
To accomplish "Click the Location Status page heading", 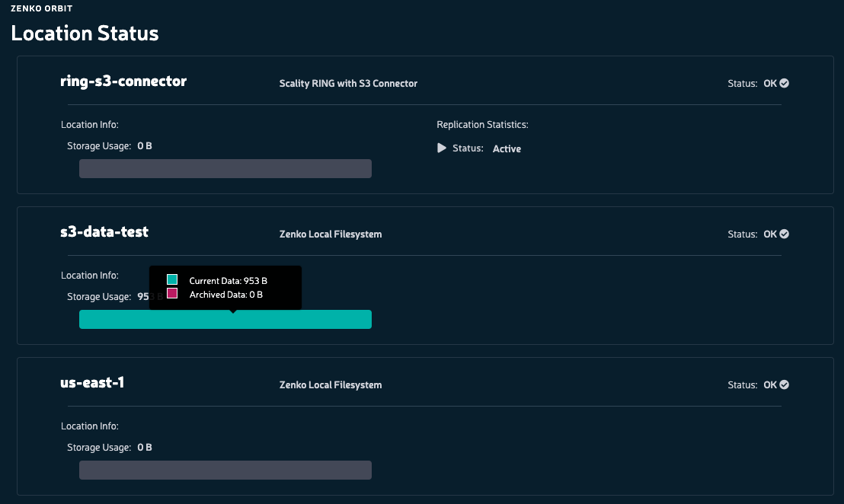I will (85, 33).
